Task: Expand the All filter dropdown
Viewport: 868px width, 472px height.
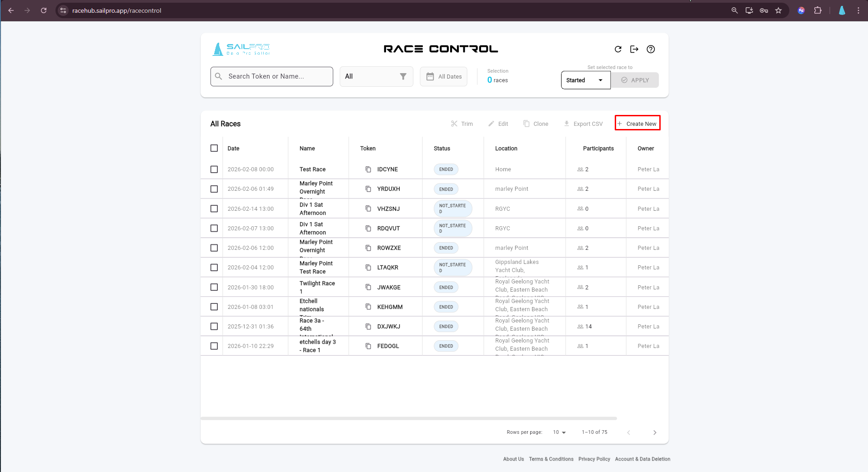Action: pos(376,76)
